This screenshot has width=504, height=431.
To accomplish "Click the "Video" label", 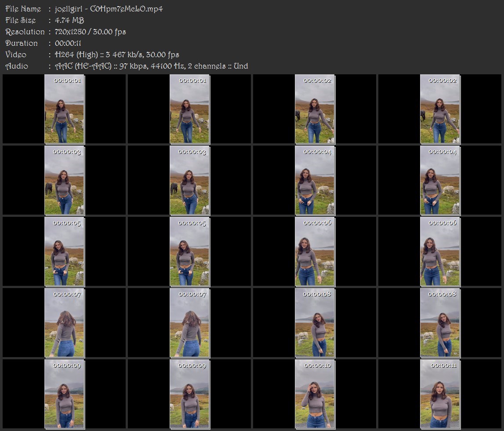I will click(x=16, y=55).
